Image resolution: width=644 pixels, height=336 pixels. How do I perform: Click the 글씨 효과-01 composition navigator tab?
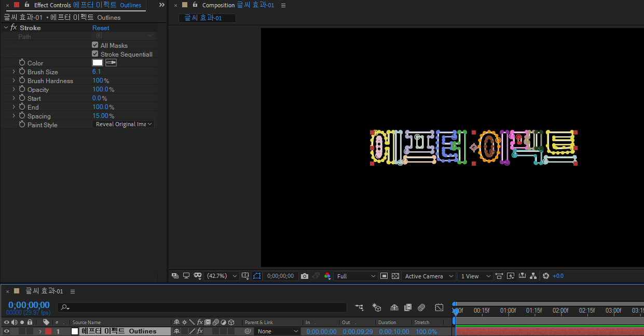pos(207,18)
